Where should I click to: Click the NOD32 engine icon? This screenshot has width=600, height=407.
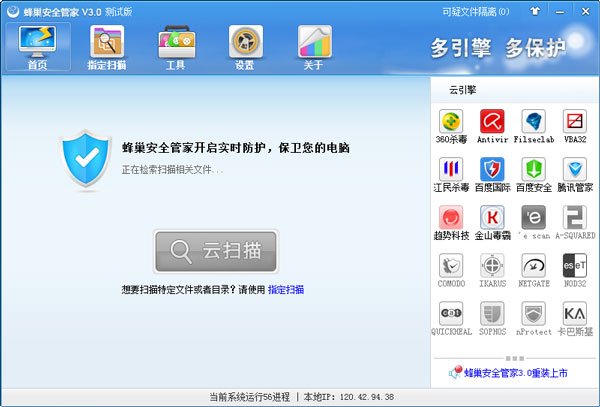click(x=575, y=265)
